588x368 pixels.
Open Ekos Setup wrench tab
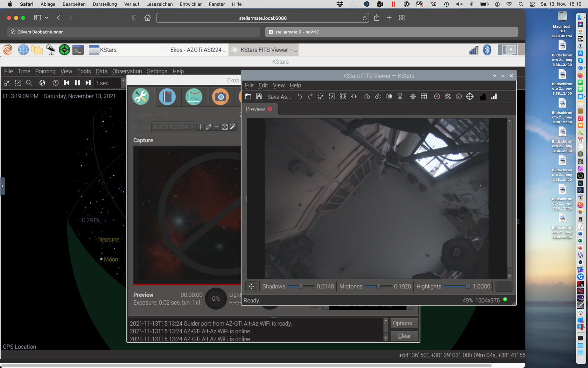pos(141,96)
